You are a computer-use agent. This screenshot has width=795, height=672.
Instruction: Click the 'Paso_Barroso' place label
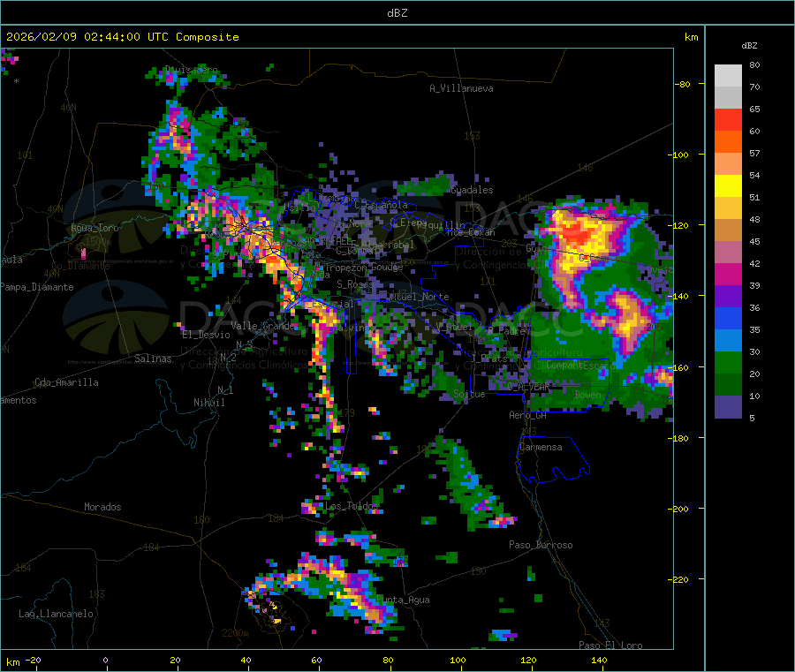[541, 545]
